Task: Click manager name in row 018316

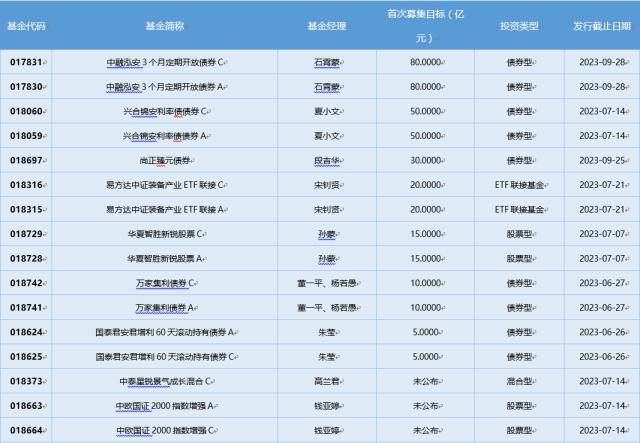Action: (327, 185)
